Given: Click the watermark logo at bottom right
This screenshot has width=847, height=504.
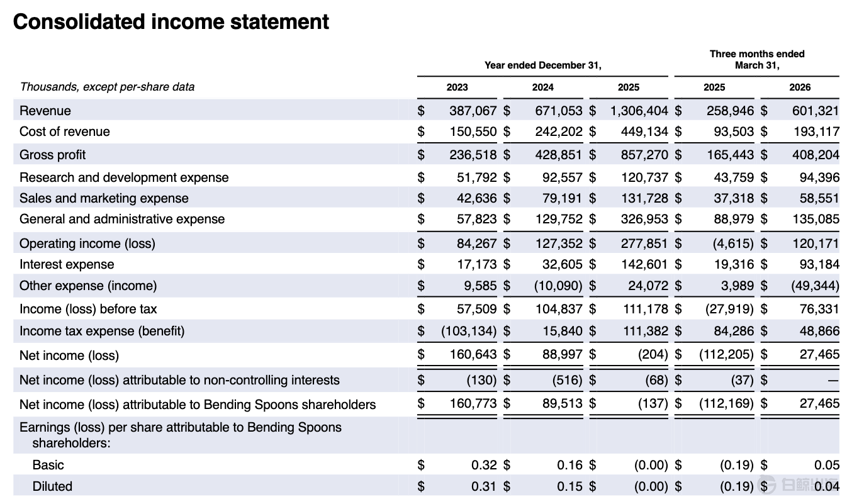Looking at the screenshot, I should coord(804,486).
